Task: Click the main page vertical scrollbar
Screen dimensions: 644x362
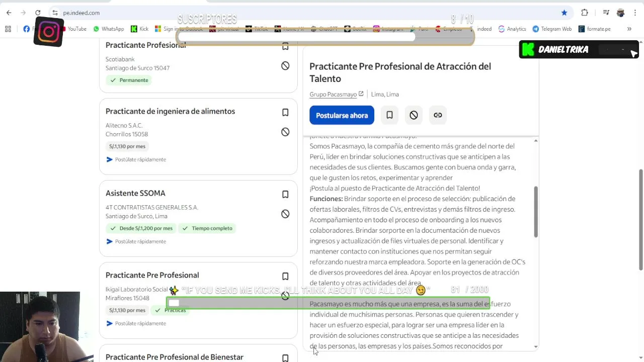Action: (x=641, y=220)
